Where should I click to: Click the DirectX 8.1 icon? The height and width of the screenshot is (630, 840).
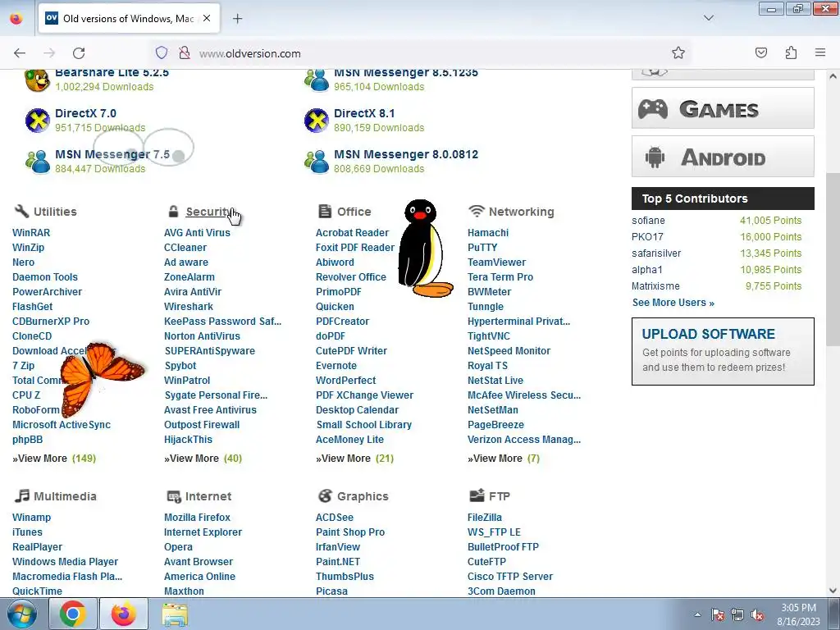[317, 121]
